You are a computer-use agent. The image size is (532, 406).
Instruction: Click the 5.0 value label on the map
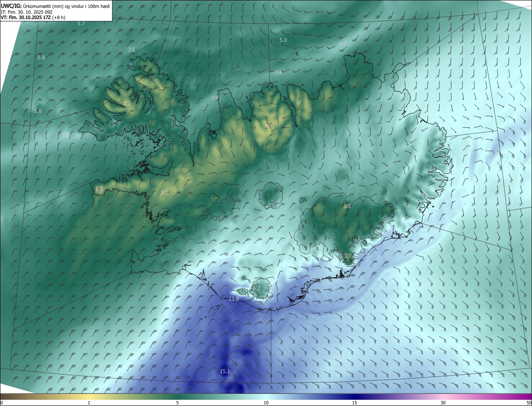pos(283,40)
